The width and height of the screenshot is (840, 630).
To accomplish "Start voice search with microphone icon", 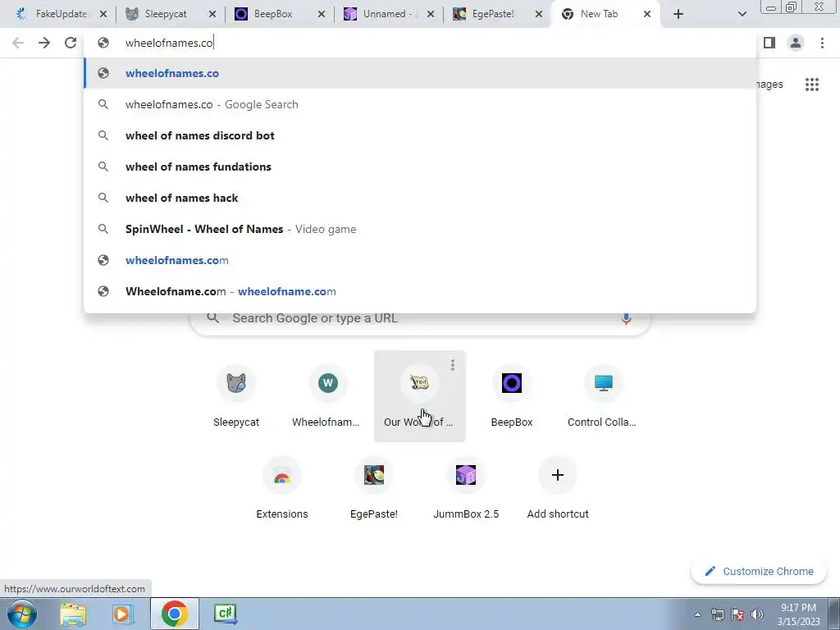I will (626, 318).
